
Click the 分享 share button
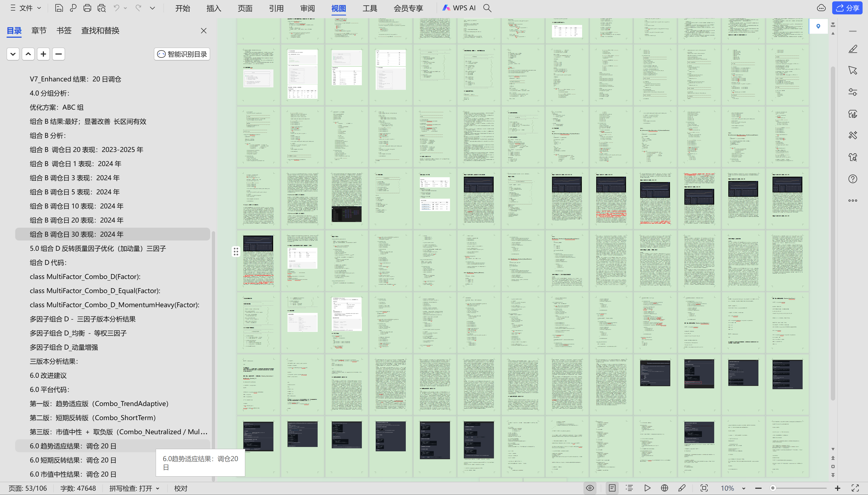[x=847, y=8]
